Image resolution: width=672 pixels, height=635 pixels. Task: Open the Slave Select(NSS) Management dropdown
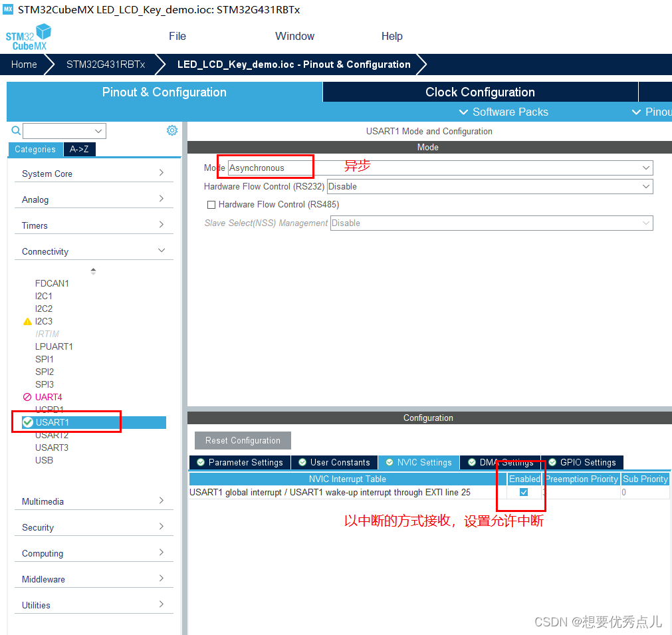pyautogui.click(x=492, y=223)
